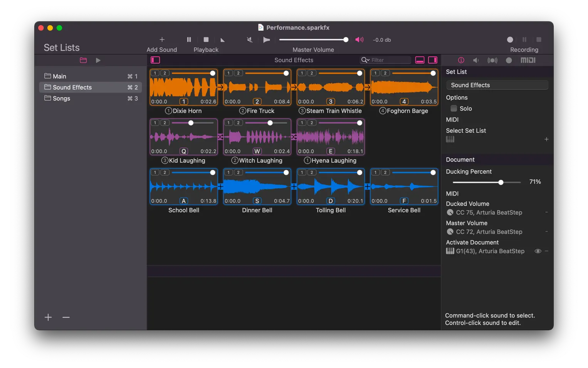This screenshot has width=588, height=368.
Task: Trigger the Witch Laughing sound tile
Action: 257,137
